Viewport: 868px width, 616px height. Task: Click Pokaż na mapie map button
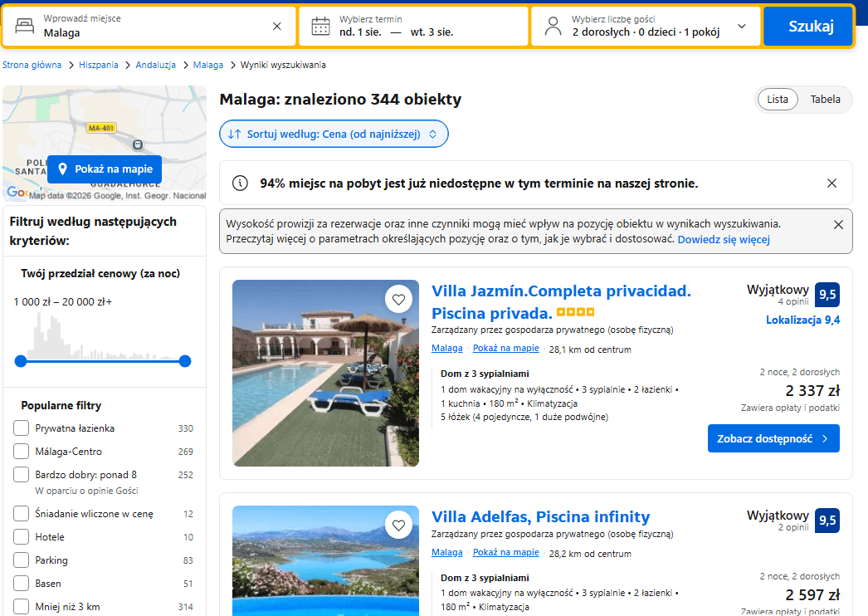point(105,169)
